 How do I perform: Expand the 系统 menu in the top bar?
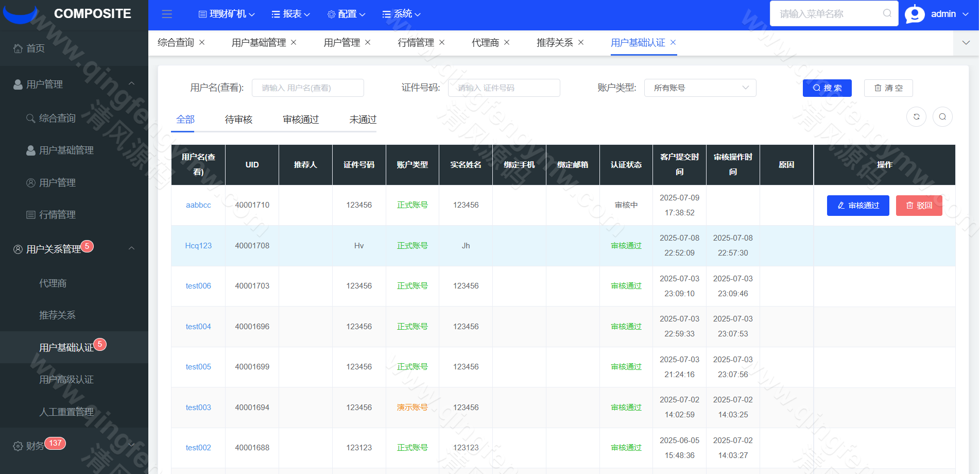[401, 14]
